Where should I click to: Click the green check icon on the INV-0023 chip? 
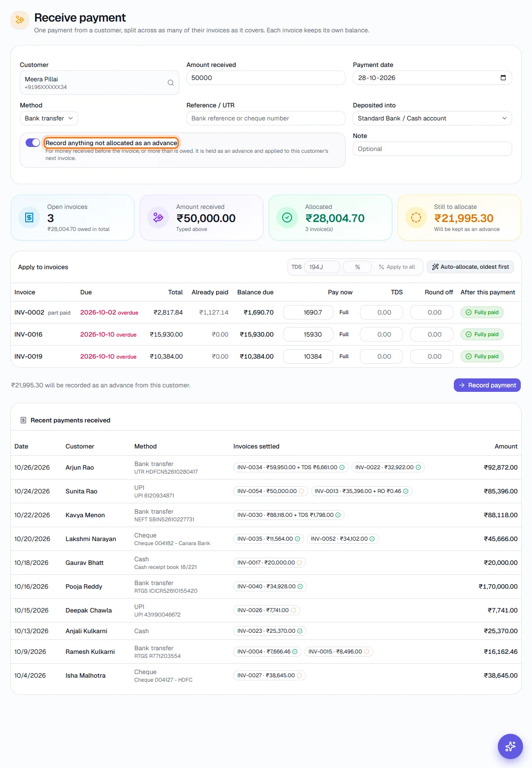pos(300,631)
